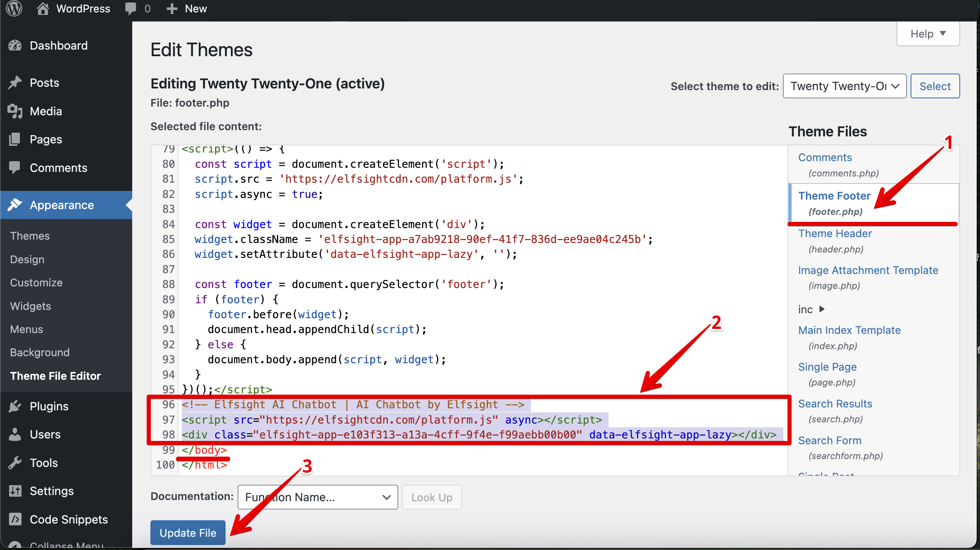Click the plus New icon

(172, 8)
